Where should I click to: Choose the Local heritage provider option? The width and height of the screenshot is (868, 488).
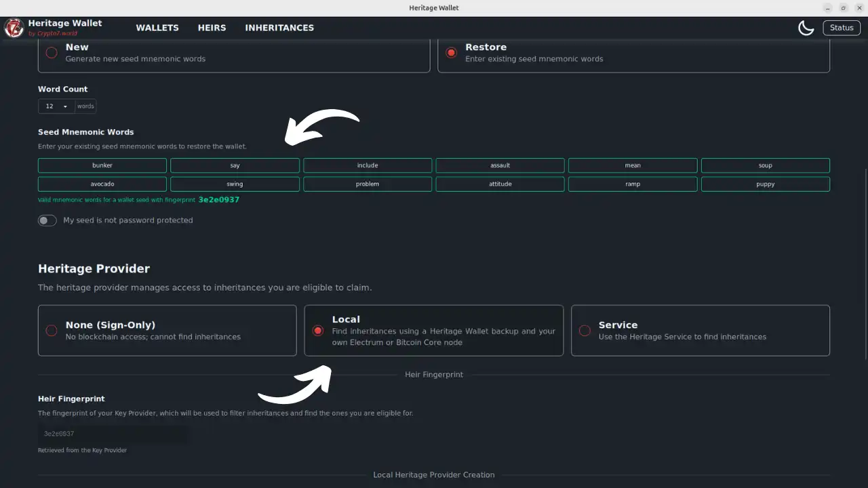point(318,331)
